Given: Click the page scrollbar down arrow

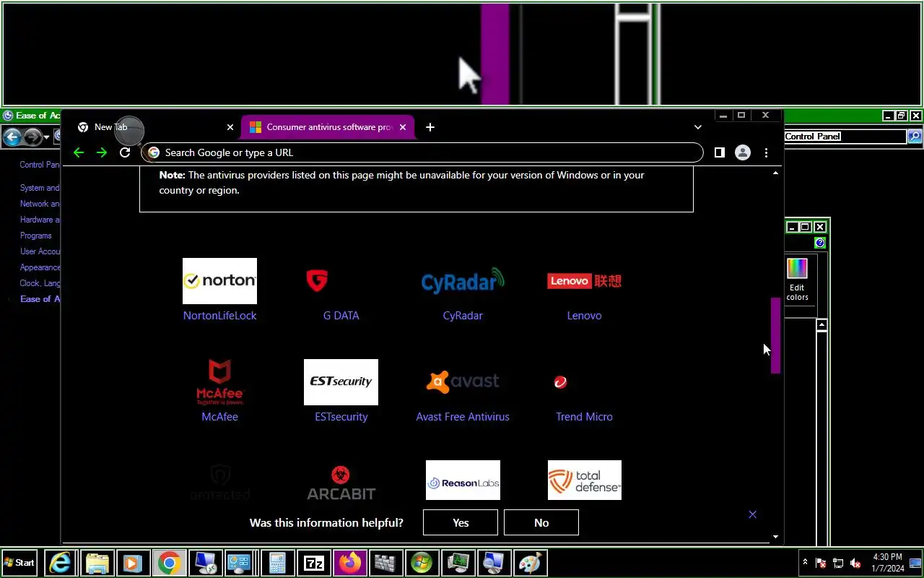Looking at the screenshot, I should click(776, 537).
